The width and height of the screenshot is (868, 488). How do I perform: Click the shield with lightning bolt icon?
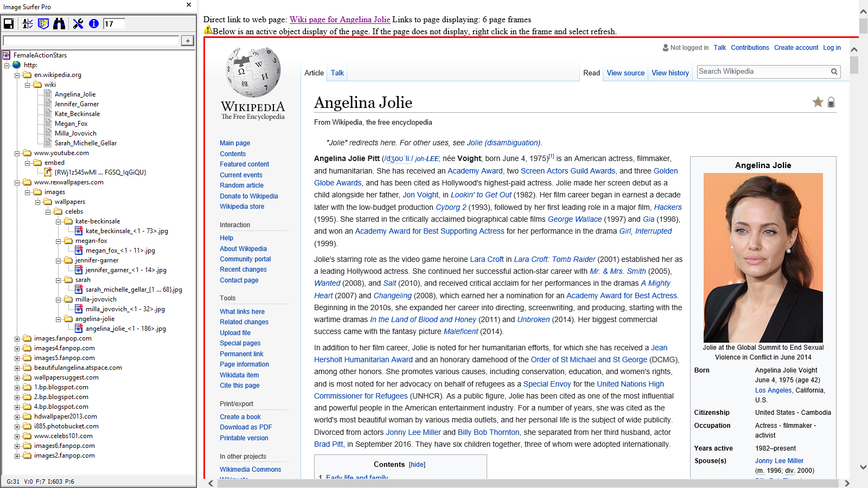pos(43,23)
